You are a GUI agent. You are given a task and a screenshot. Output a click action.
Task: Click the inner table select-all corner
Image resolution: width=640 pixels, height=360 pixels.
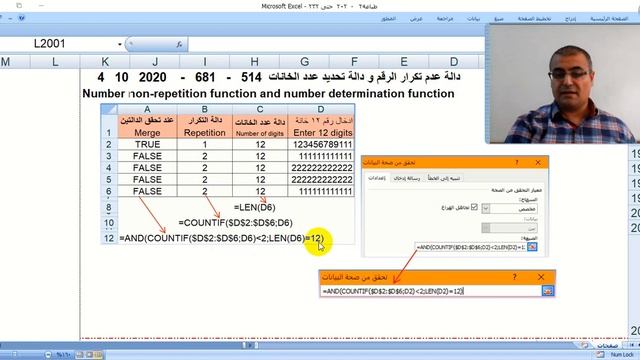tap(109, 109)
